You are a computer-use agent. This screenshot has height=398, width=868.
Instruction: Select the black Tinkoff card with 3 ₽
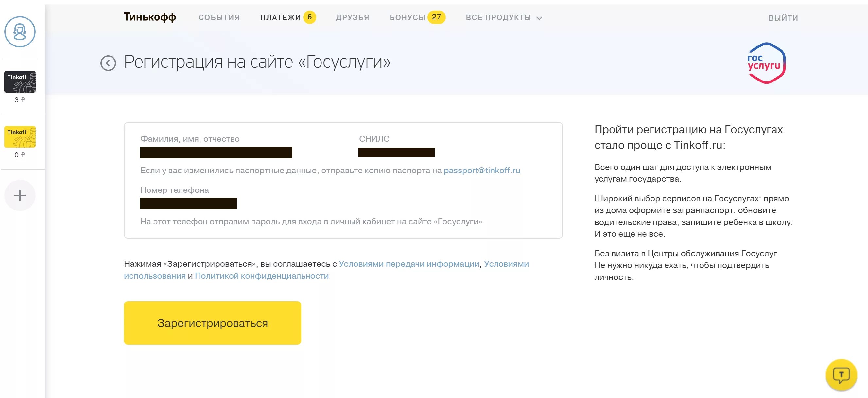click(20, 82)
